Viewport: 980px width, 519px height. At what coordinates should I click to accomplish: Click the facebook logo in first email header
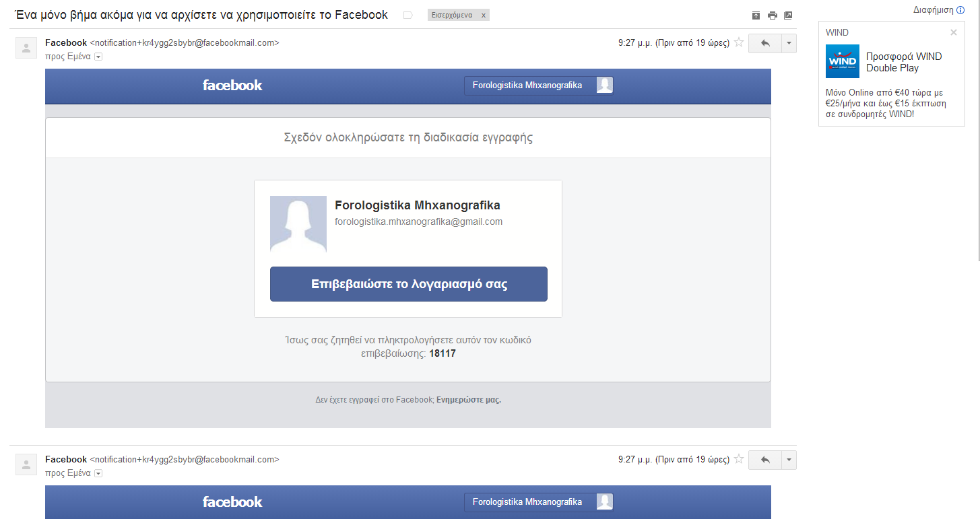232,85
